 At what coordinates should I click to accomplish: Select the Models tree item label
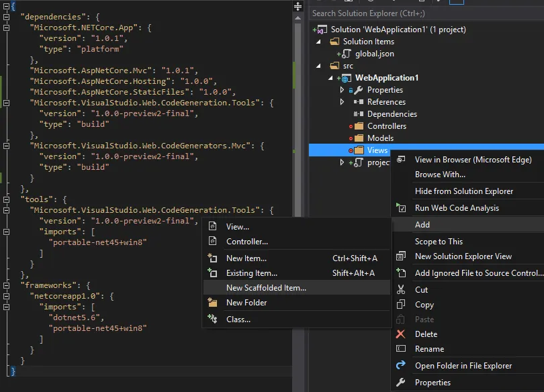pos(380,138)
